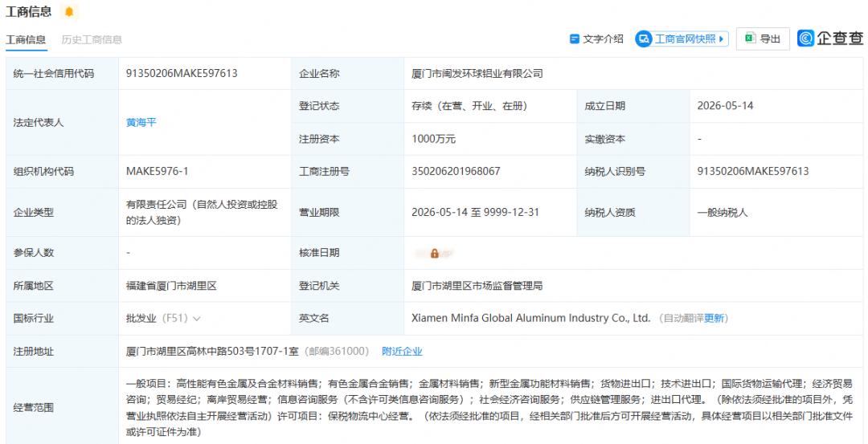Click the first credit code 91350206MAKE597613 in 统一社会信用代码 row

coord(182,73)
